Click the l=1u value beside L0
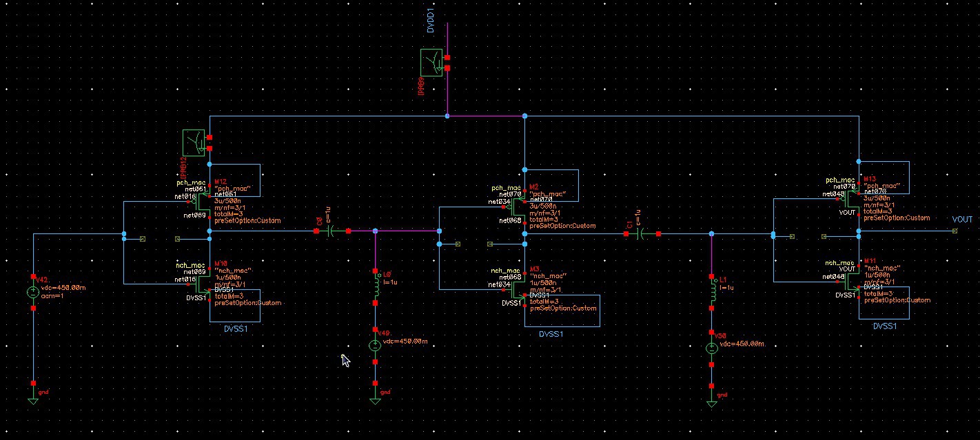The image size is (980, 440). pyautogui.click(x=391, y=282)
